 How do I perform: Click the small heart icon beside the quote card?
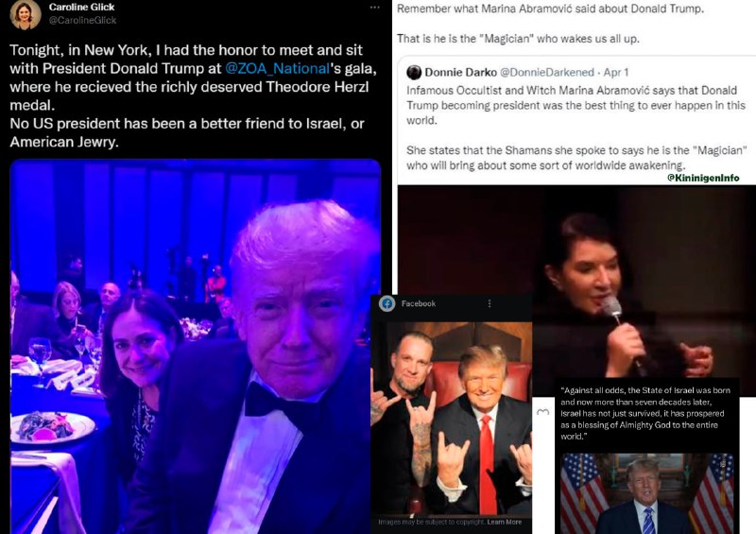pyautogui.click(x=542, y=412)
